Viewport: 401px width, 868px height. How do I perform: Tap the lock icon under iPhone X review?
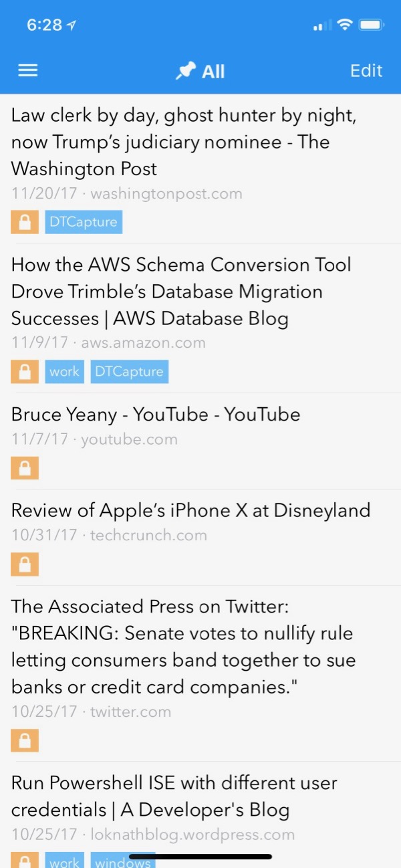tap(25, 564)
